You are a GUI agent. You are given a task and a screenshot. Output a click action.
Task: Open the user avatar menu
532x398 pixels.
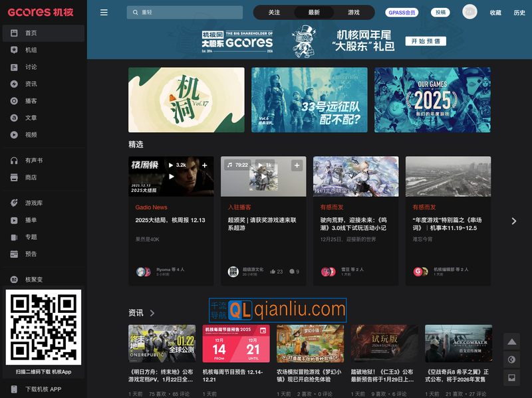point(469,12)
